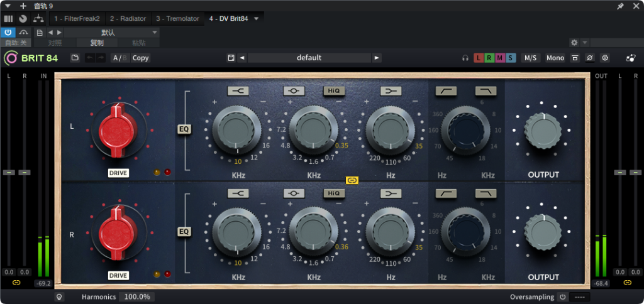Select previous preset left of default
Viewport: 644px width, 304px height.
242,58
